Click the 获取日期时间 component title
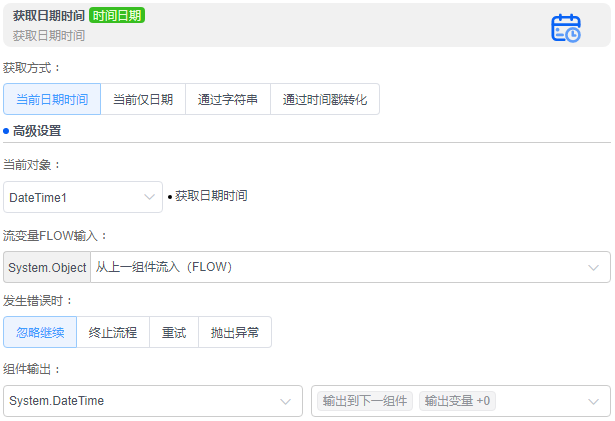The height and width of the screenshot is (421, 615). tap(48, 16)
